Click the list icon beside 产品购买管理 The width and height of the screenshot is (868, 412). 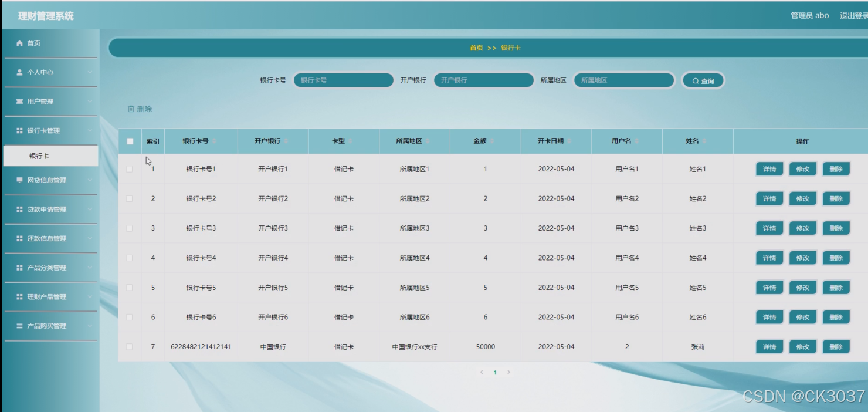[x=19, y=326]
